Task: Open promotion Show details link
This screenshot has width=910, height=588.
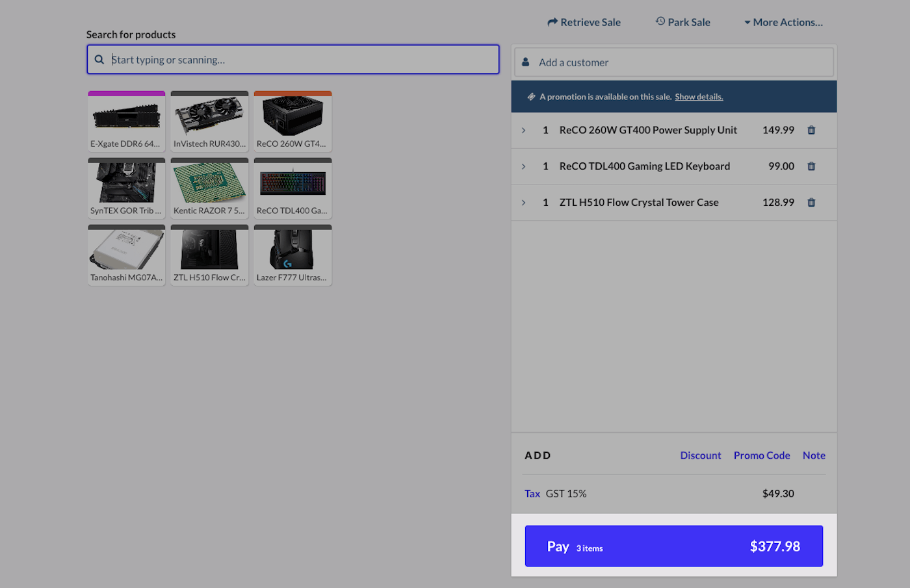Action: 699,97
